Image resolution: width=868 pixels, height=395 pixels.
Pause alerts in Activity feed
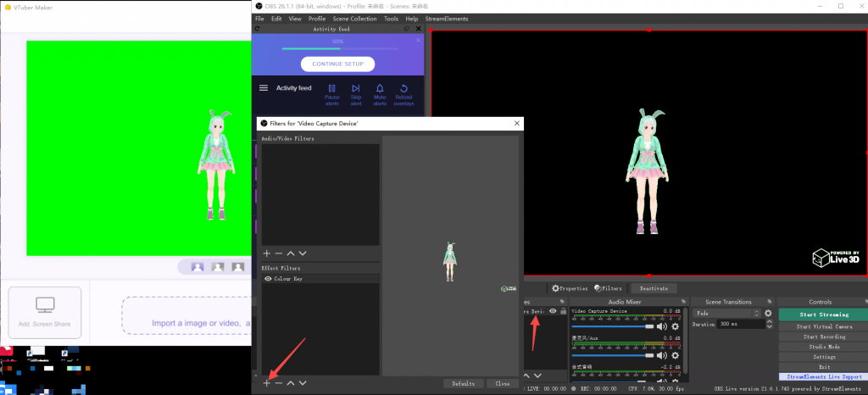click(x=331, y=95)
